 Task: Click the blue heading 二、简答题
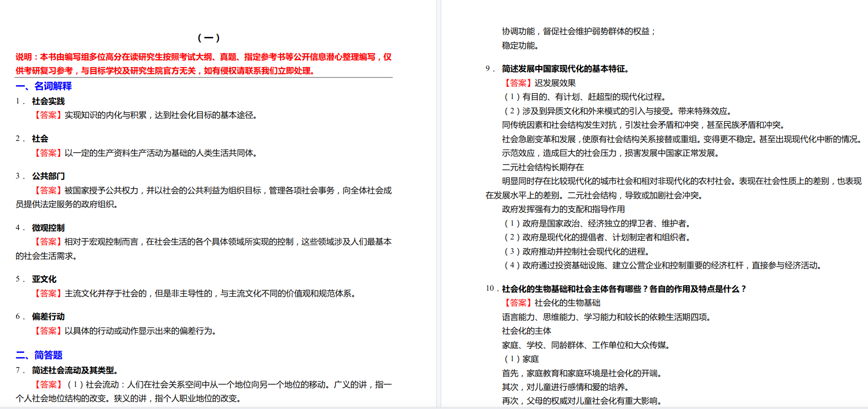[x=39, y=355]
